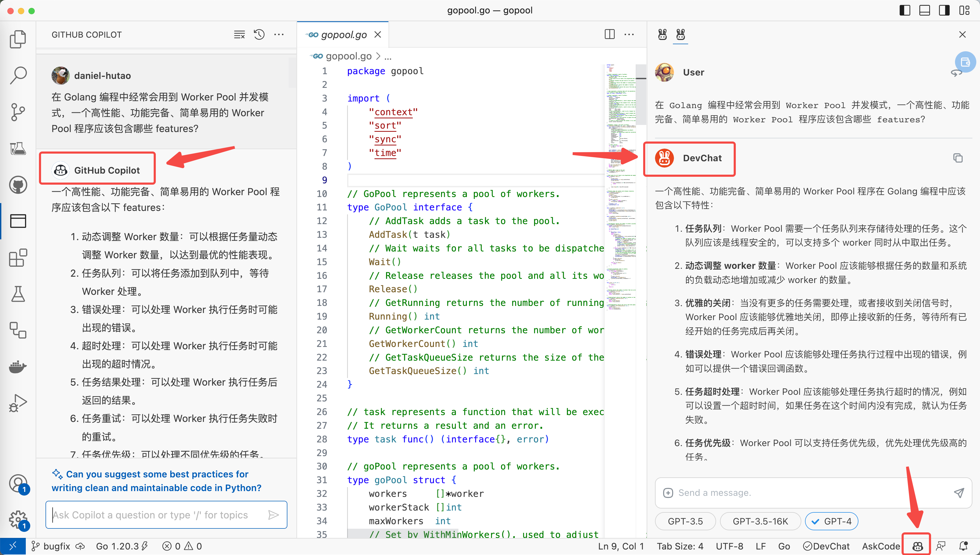
Task: Open the Accounts menu icon
Action: click(18, 484)
